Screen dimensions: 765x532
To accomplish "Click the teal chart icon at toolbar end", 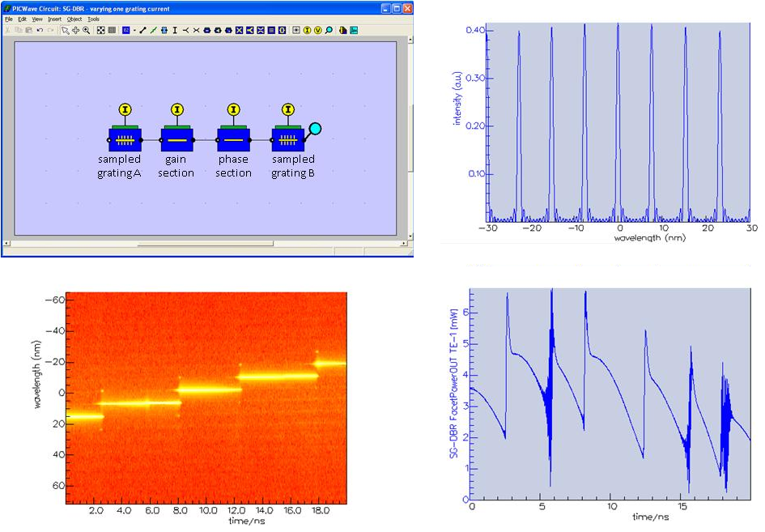I will click(x=354, y=30).
